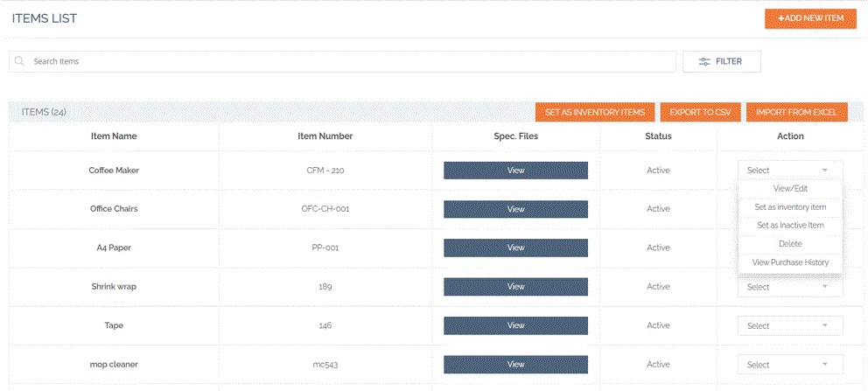Choose Set as Inactive Item option
The width and height of the screenshot is (868, 391).
[790, 226]
